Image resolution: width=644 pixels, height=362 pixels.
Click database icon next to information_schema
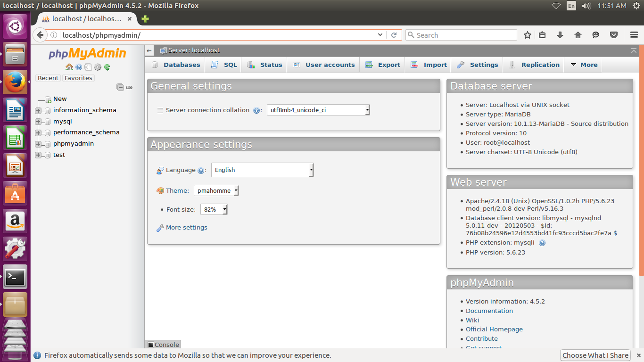47,110
